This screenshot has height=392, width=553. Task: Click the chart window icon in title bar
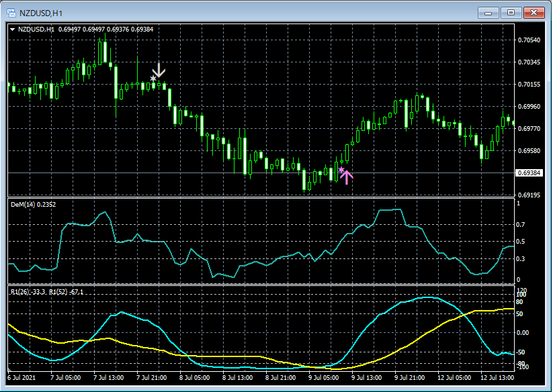coord(11,12)
